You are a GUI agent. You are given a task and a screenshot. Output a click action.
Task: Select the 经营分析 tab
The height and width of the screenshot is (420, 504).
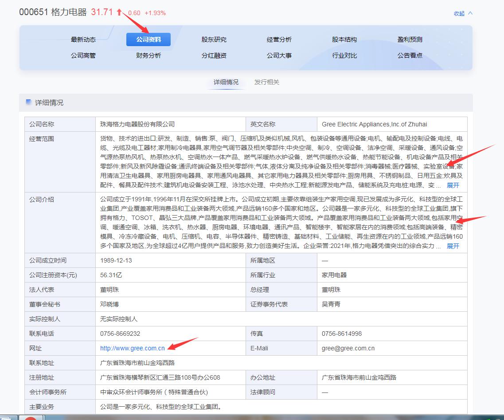[279, 39]
